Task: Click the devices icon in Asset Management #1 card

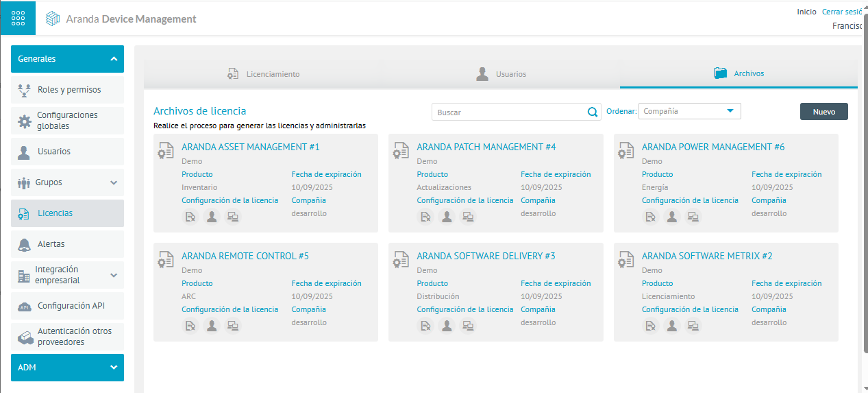Action: pos(233,217)
